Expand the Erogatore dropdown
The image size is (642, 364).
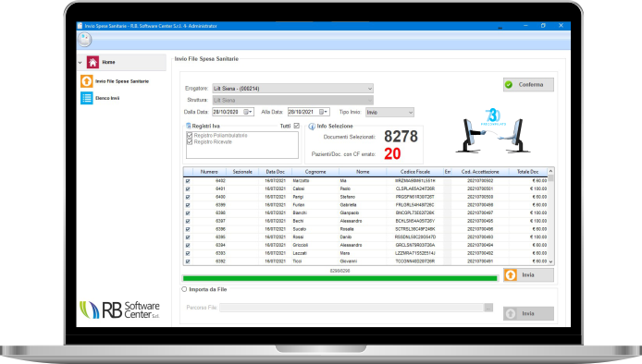coord(369,89)
